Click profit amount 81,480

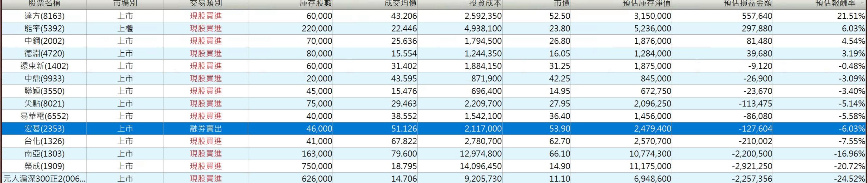point(759,41)
